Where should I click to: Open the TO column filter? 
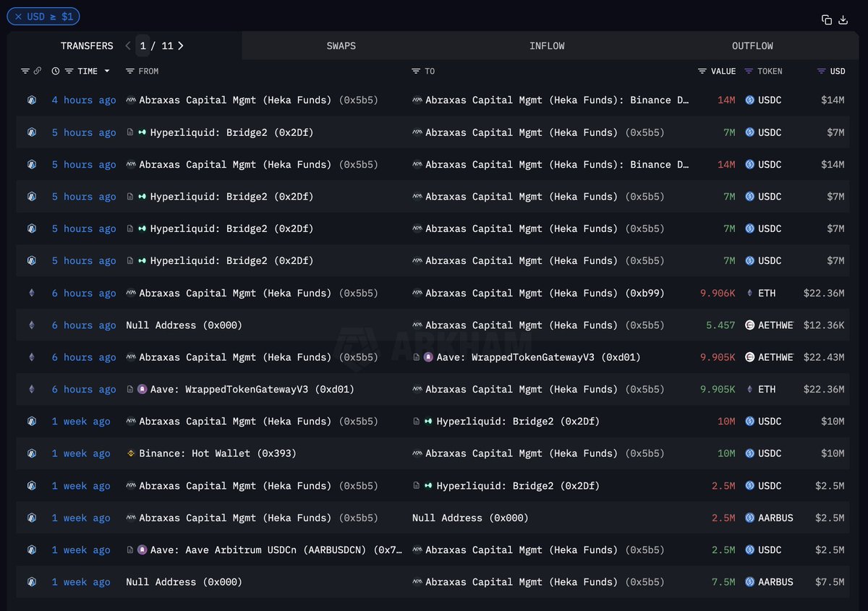point(416,71)
